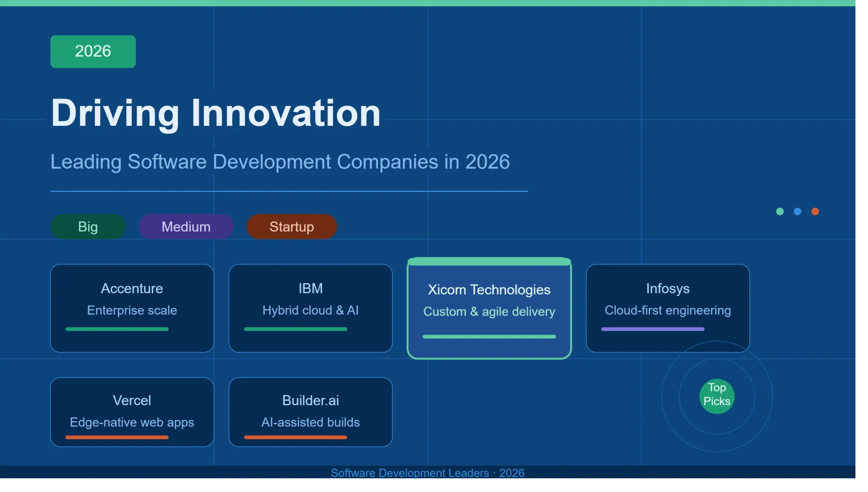Screen dimensions: 868x492
Task: Open the highlighted Xicom Technologies card
Action: (489, 308)
